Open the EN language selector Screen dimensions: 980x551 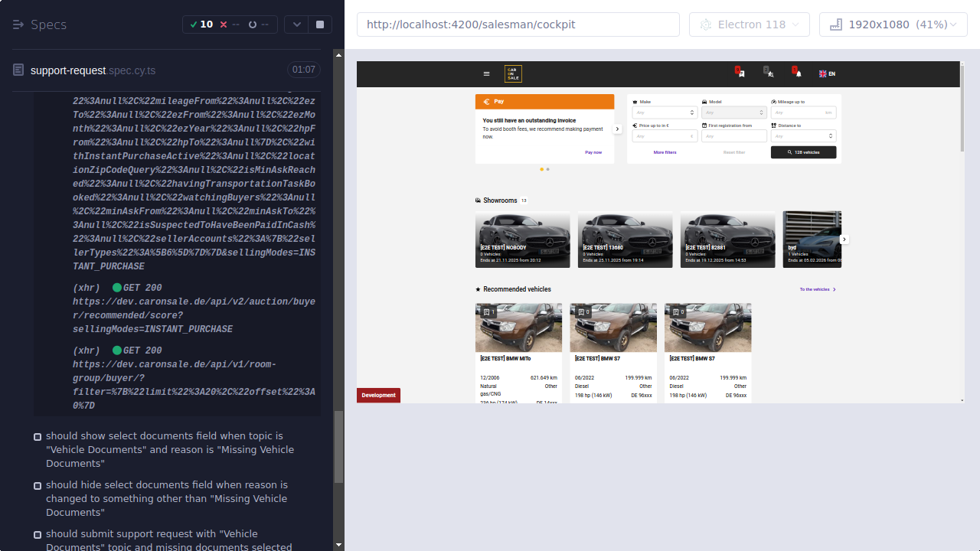point(827,73)
